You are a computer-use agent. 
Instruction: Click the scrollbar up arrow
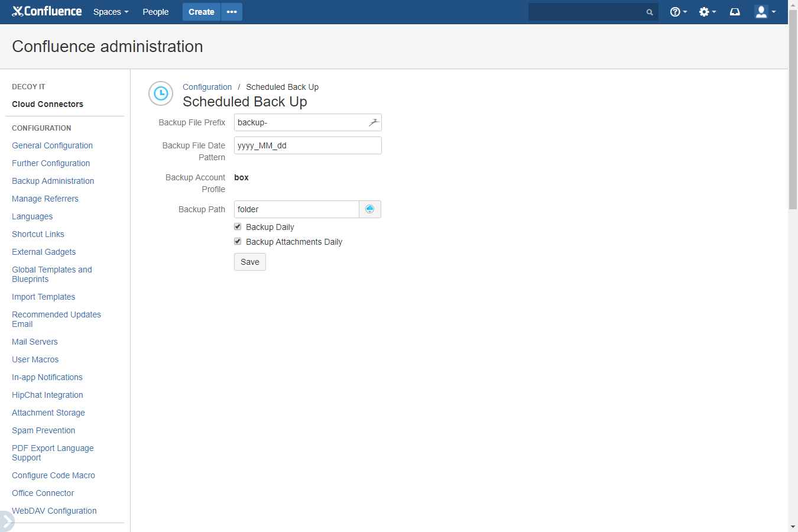pyautogui.click(x=793, y=4)
